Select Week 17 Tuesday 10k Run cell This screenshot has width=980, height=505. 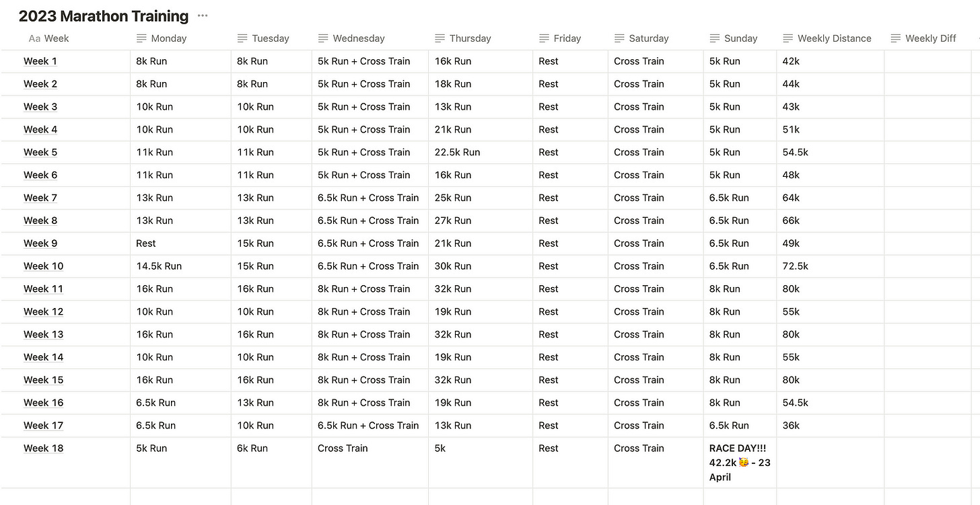coord(271,426)
